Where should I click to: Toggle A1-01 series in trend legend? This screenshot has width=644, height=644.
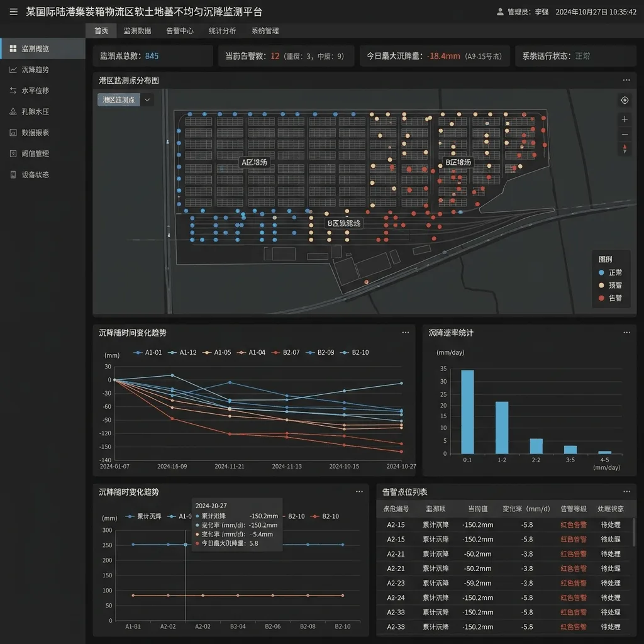(x=148, y=352)
